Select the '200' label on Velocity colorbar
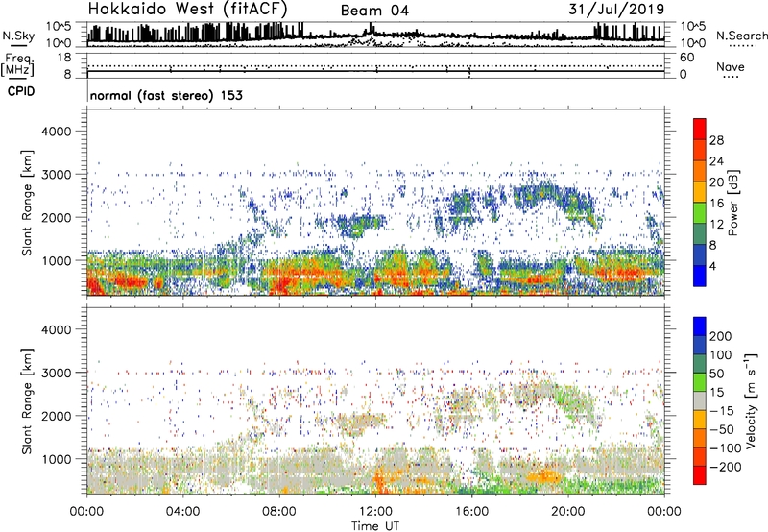The height and width of the screenshot is (532, 768). tap(721, 336)
